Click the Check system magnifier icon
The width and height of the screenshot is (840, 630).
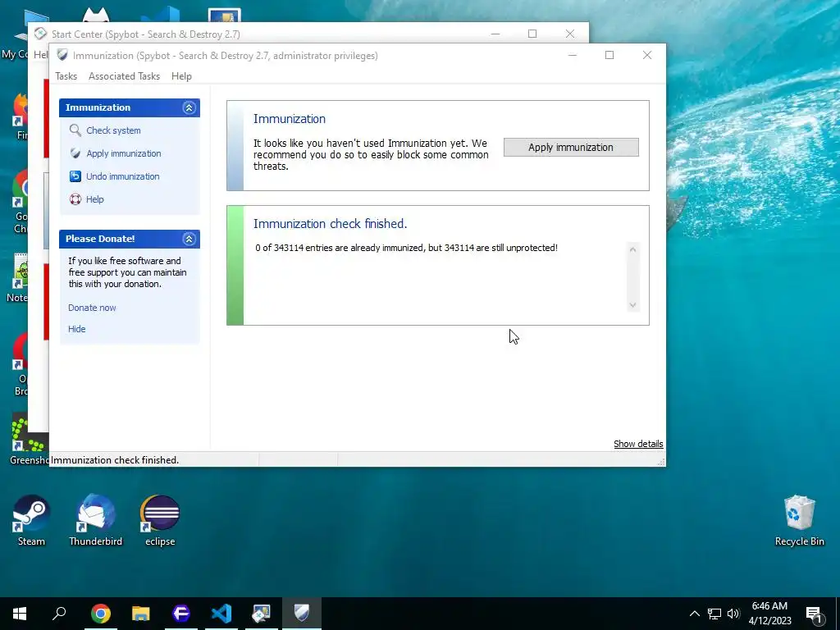coord(75,130)
